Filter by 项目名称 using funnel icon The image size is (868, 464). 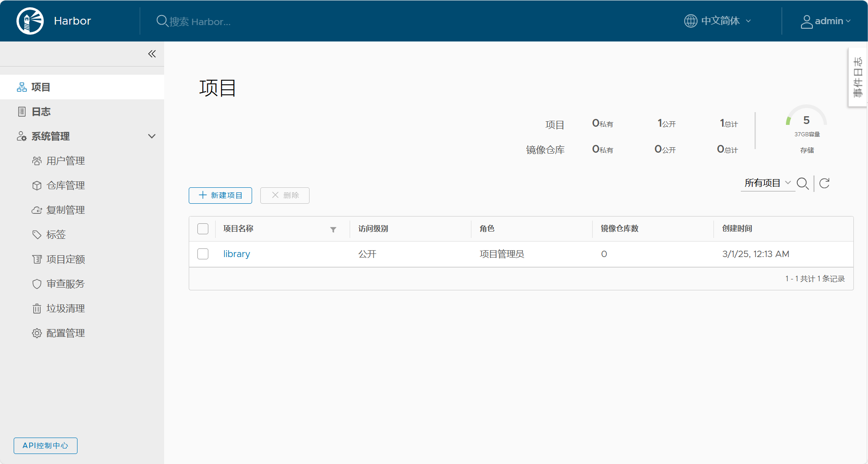coord(333,230)
